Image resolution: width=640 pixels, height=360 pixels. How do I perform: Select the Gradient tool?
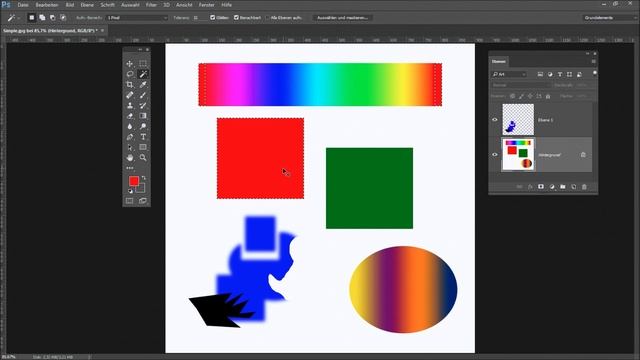(x=143, y=116)
